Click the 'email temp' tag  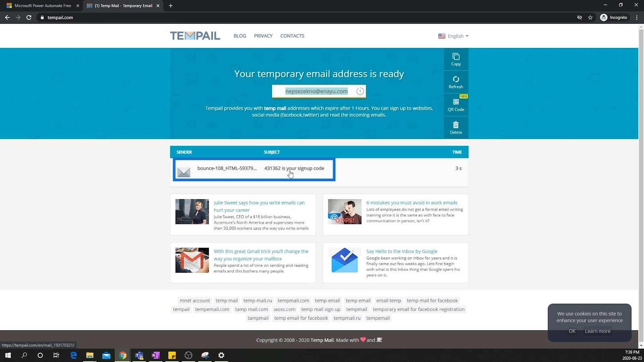[x=389, y=300]
